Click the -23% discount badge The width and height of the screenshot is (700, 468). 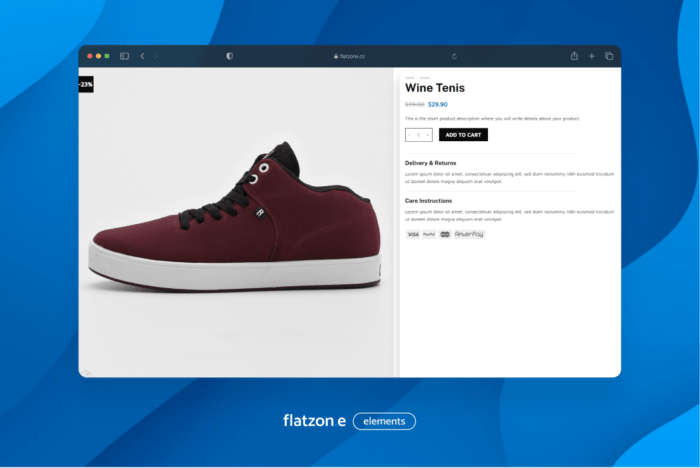[x=86, y=85]
